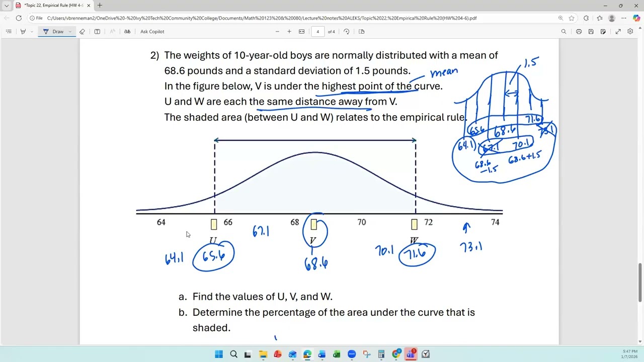Refresh the browser page

click(x=19, y=18)
